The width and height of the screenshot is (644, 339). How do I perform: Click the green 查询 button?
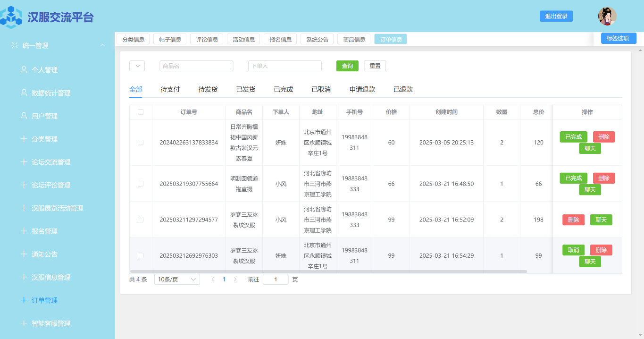347,66
